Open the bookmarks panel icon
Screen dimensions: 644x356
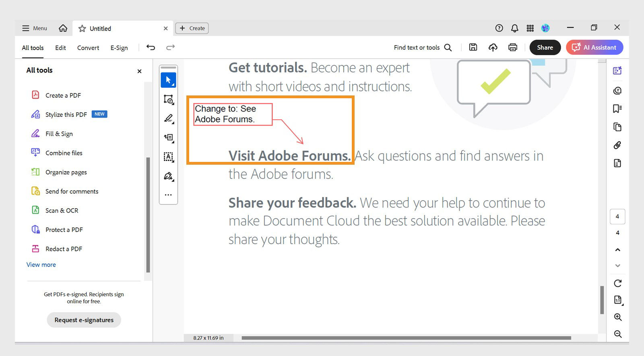point(617,109)
